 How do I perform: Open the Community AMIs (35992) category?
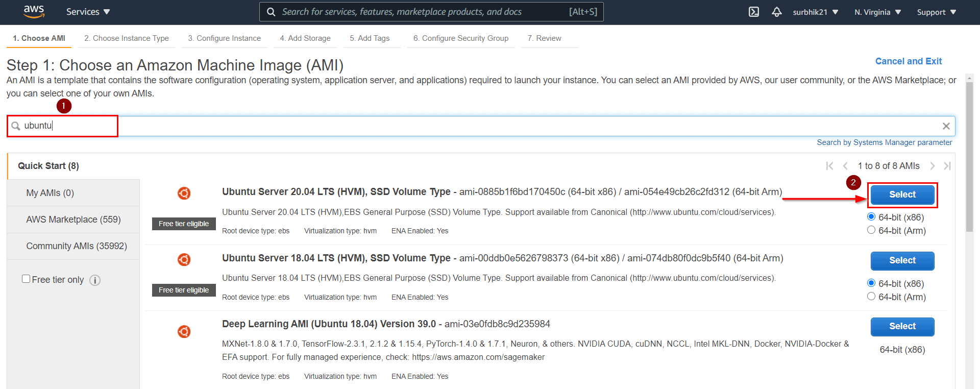73,246
